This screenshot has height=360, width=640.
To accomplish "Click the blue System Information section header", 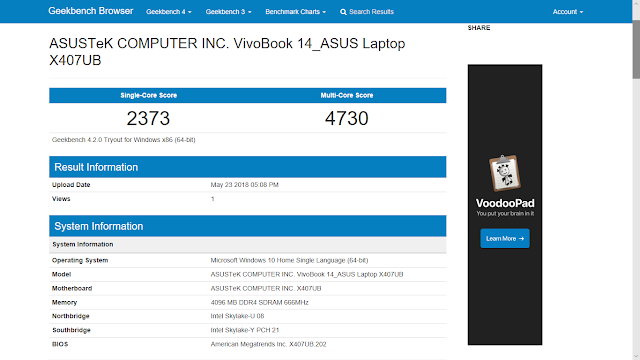I will tap(248, 226).
